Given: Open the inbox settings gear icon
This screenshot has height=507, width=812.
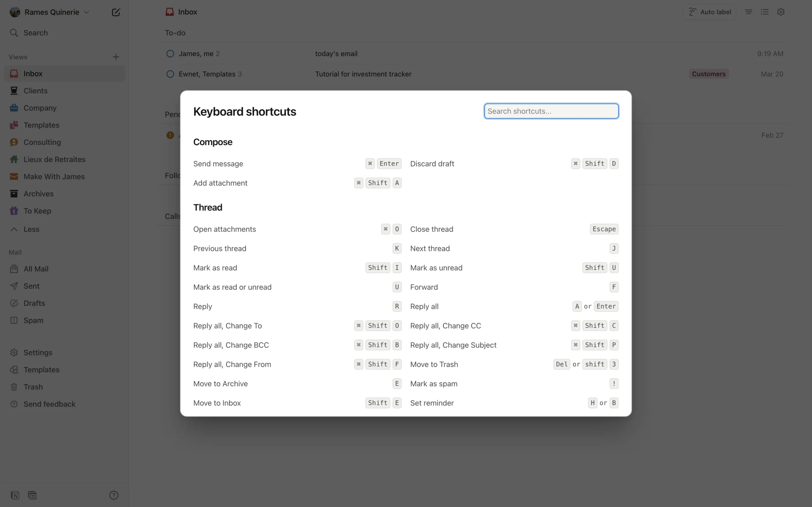Looking at the screenshot, I should coord(781,12).
